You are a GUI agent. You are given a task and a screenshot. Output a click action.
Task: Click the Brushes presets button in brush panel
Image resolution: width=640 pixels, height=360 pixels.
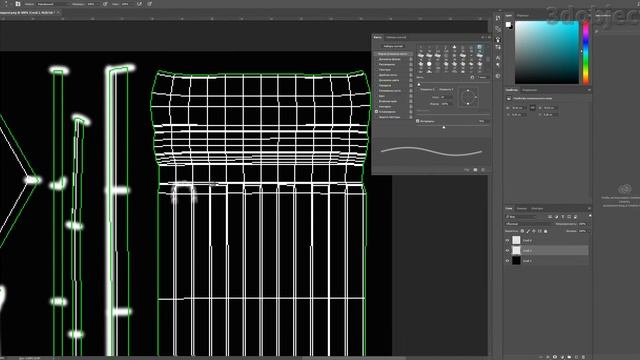click(393, 46)
